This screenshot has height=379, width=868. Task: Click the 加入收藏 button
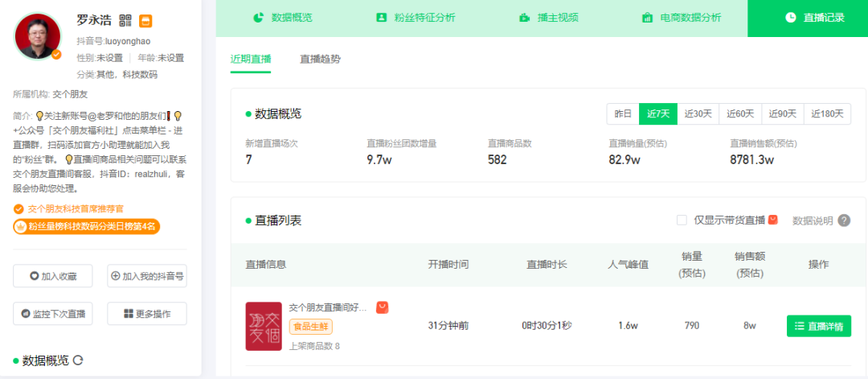click(52, 276)
